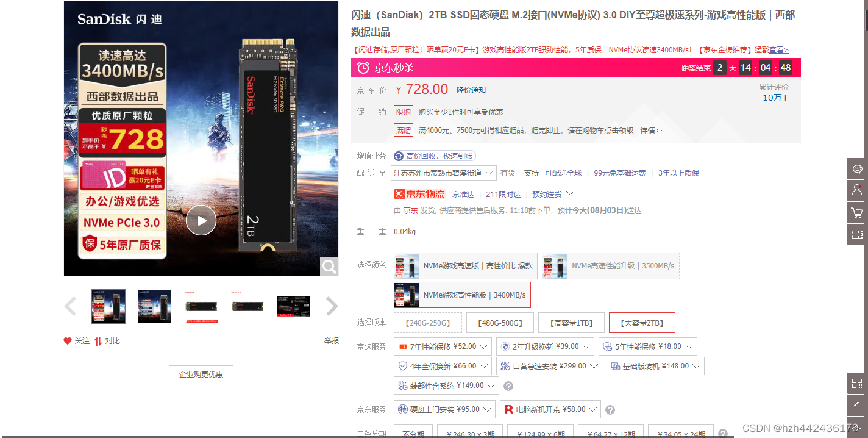
Task: Select ¥64.27 x 12期 installment
Action: point(610,431)
